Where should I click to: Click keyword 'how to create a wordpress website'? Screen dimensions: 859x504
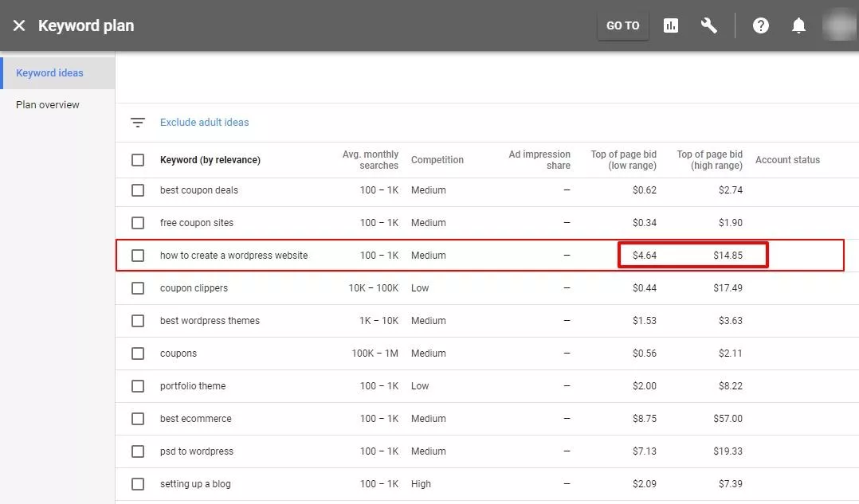tap(234, 256)
